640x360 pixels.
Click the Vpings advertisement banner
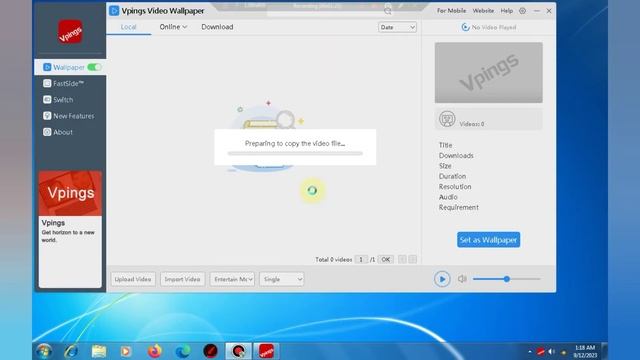pyautogui.click(x=70, y=229)
